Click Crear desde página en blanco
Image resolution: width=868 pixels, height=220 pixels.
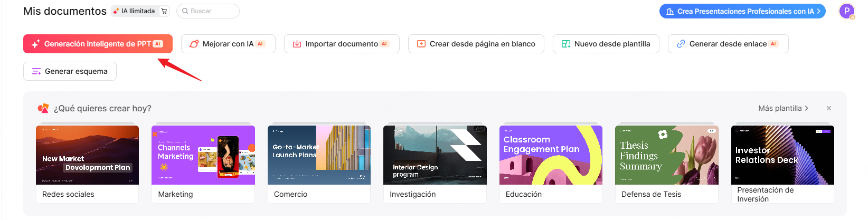point(476,44)
